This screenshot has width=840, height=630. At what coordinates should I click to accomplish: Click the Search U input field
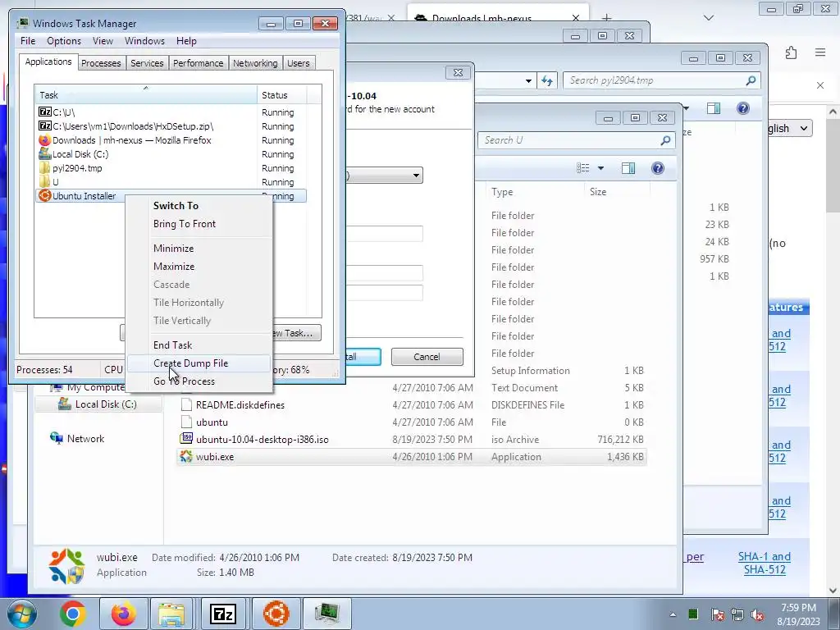pyautogui.click(x=576, y=140)
